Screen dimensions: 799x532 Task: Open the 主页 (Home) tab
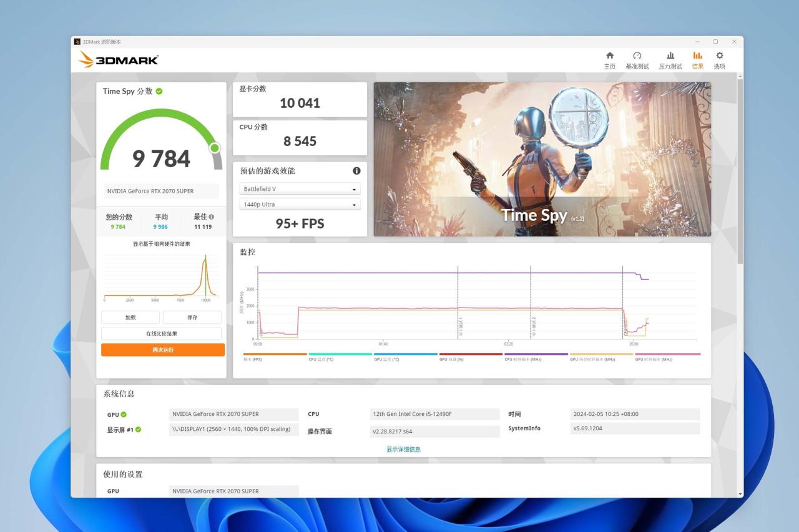pyautogui.click(x=609, y=60)
